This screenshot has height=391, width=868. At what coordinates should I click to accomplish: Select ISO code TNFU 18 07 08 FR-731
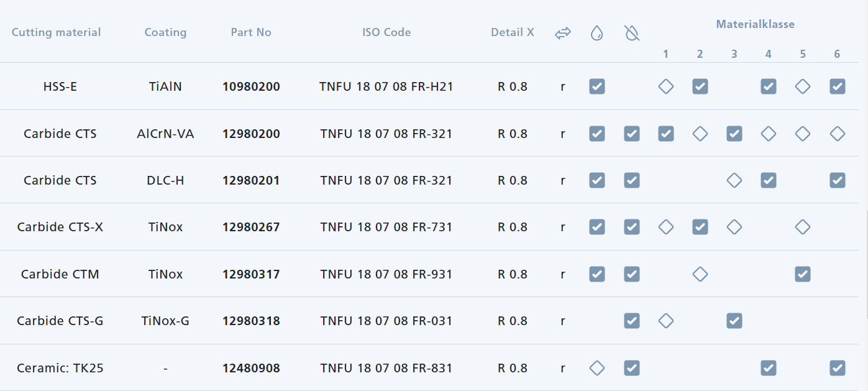[386, 228]
